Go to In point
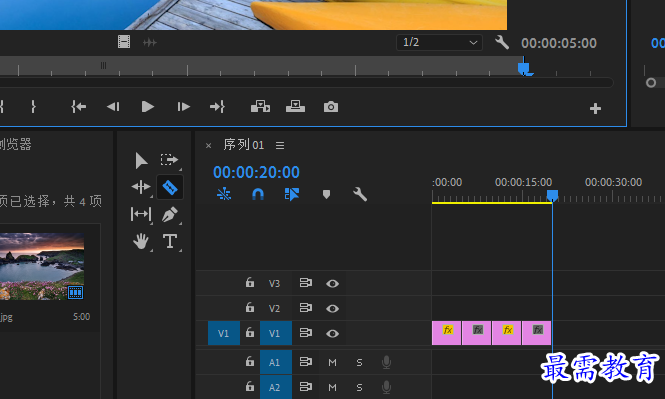The width and height of the screenshot is (665, 399). 78,107
